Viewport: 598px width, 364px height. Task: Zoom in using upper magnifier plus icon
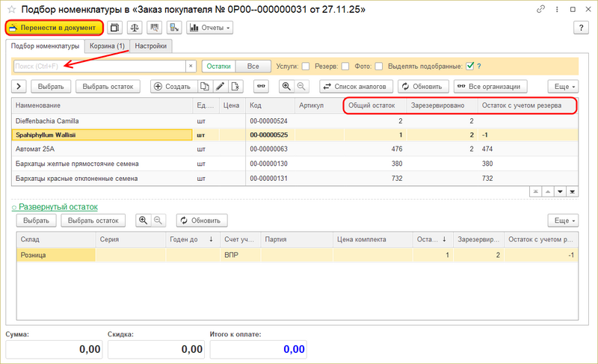(286, 86)
